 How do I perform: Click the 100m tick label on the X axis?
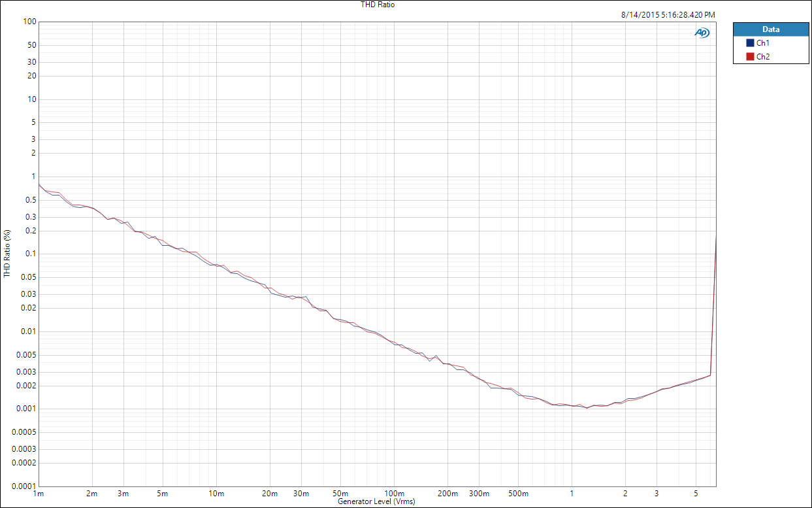[394, 494]
